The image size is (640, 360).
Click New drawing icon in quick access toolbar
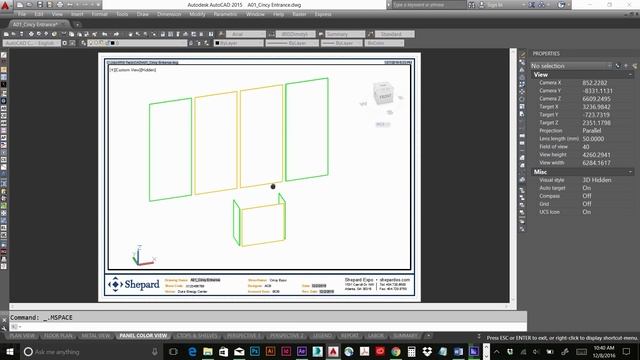[x=20, y=5]
